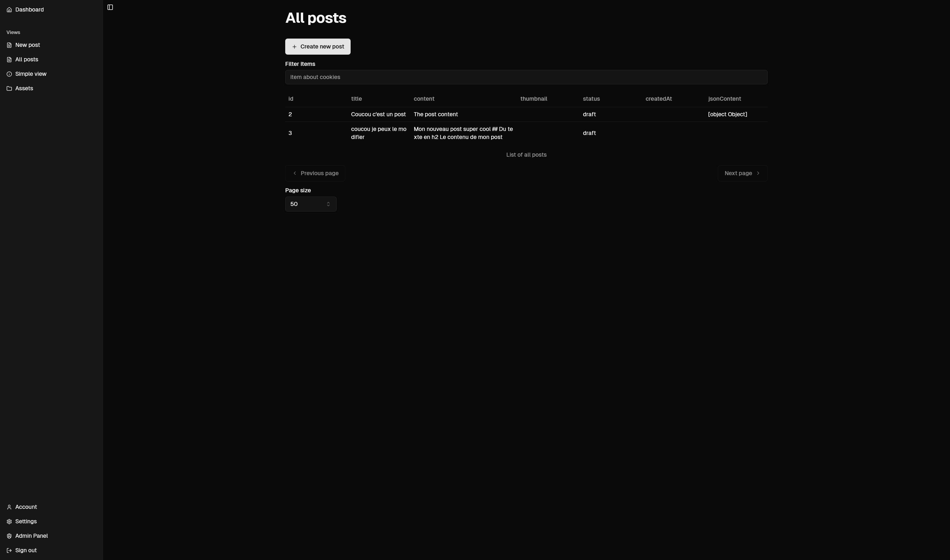Image resolution: width=950 pixels, height=560 pixels.
Task: Click the plus icon on Create new post
Action: tap(294, 46)
